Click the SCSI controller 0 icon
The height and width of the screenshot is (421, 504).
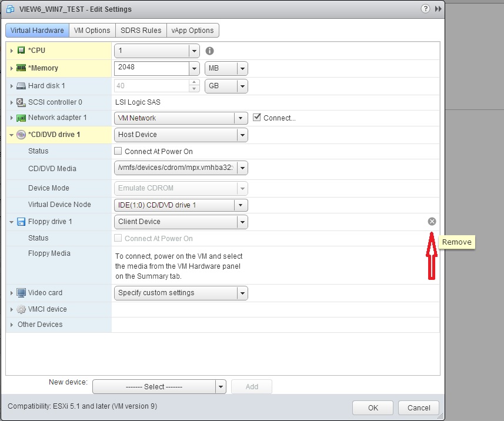pyautogui.click(x=21, y=102)
